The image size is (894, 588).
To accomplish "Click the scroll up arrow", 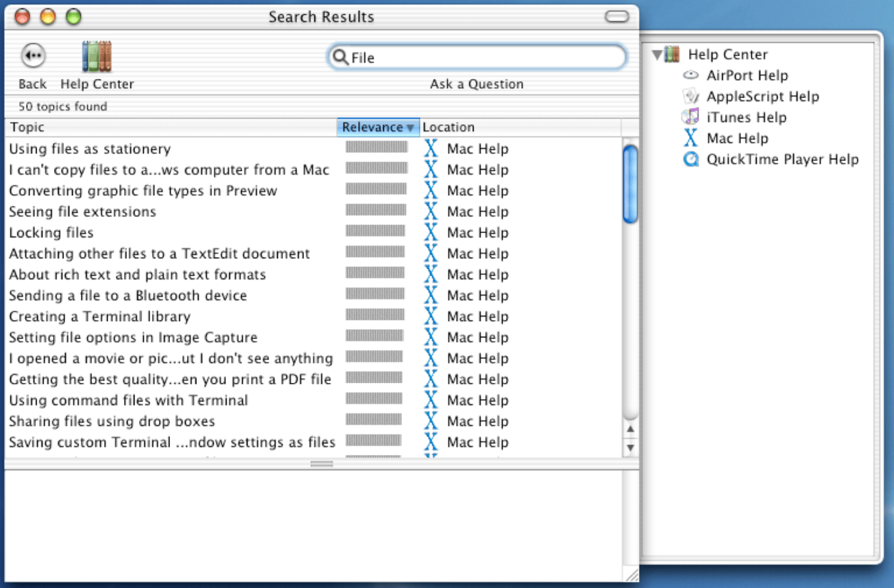I will pyautogui.click(x=630, y=429).
